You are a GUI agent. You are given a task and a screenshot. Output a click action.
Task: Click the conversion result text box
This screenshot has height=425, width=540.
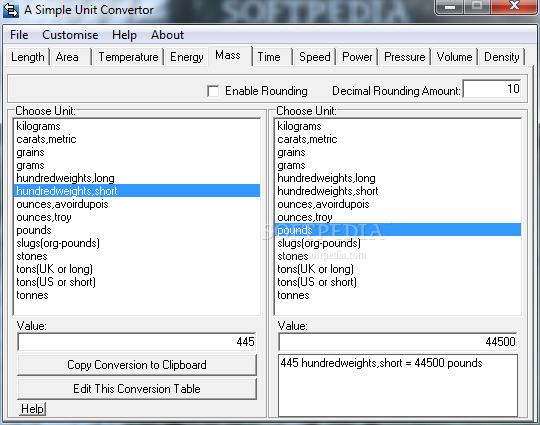(398, 385)
